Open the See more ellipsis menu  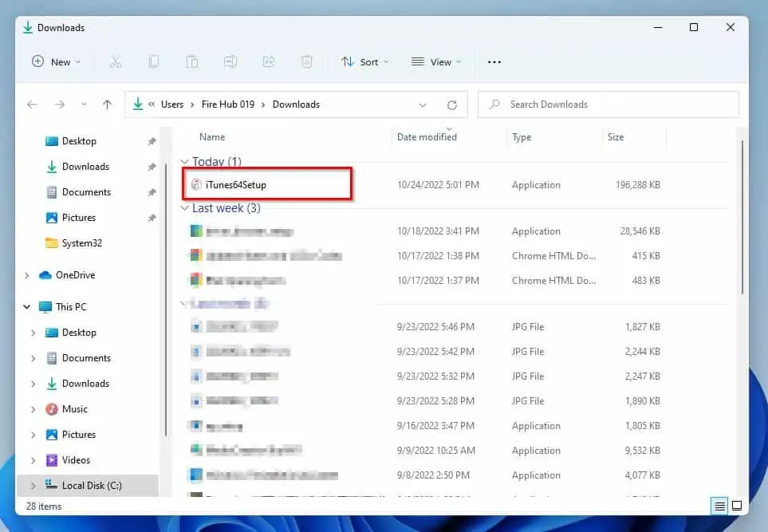pos(494,61)
